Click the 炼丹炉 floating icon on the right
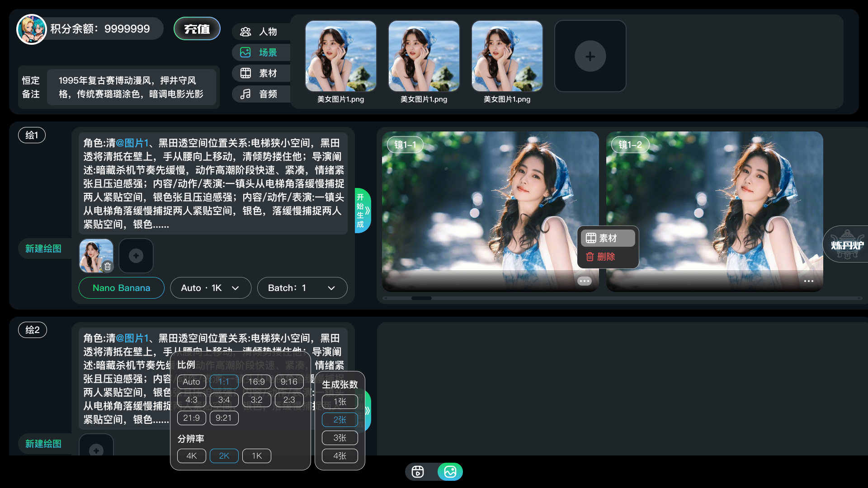The width and height of the screenshot is (868, 488). coord(847,244)
